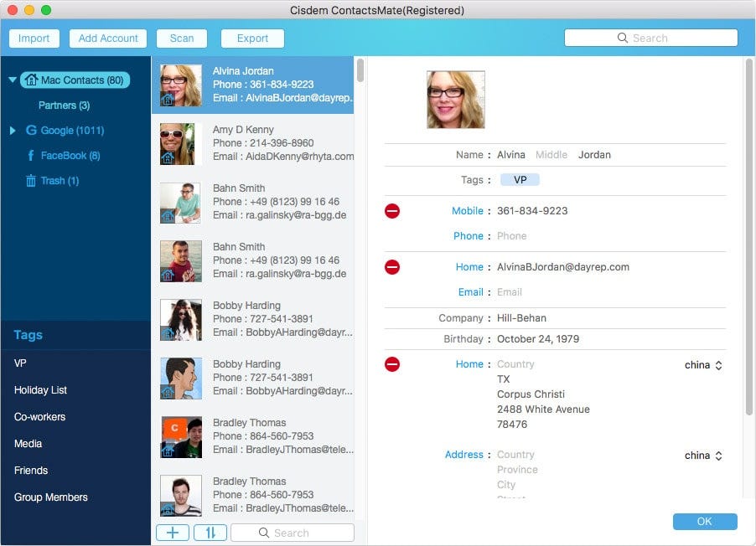Edit the Birthday October 24, 1979

(x=538, y=339)
